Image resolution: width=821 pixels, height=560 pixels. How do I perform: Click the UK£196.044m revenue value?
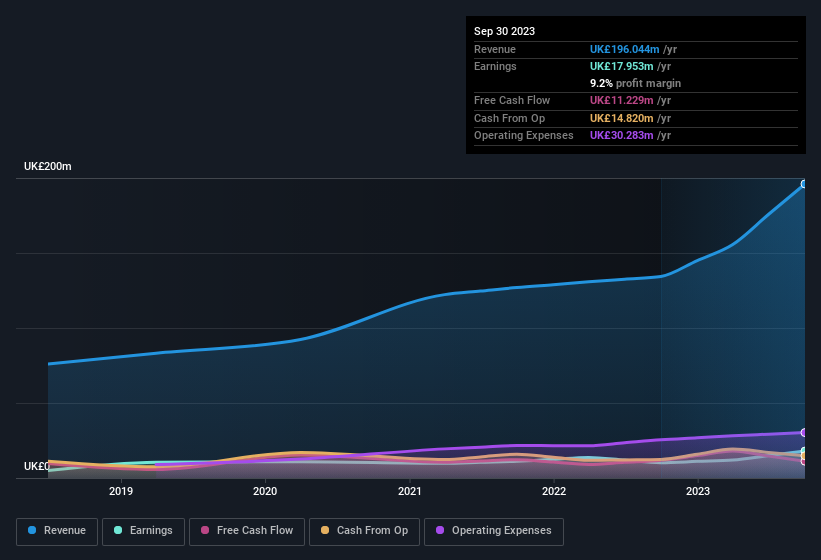pos(624,49)
